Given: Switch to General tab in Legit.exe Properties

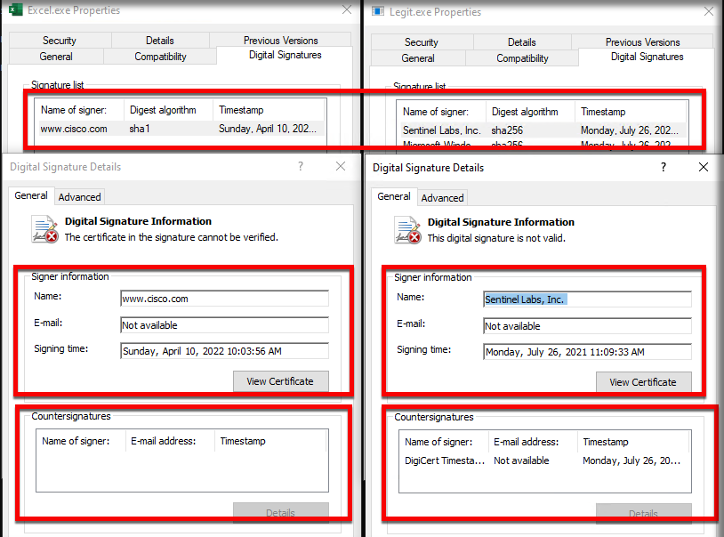Looking at the screenshot, I should point(418,58).
